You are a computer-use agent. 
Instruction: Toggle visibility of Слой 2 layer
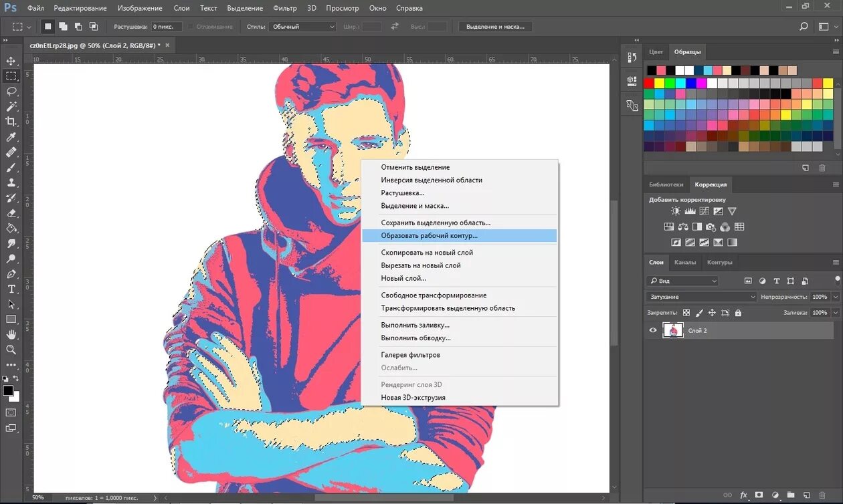coord(653,330)
